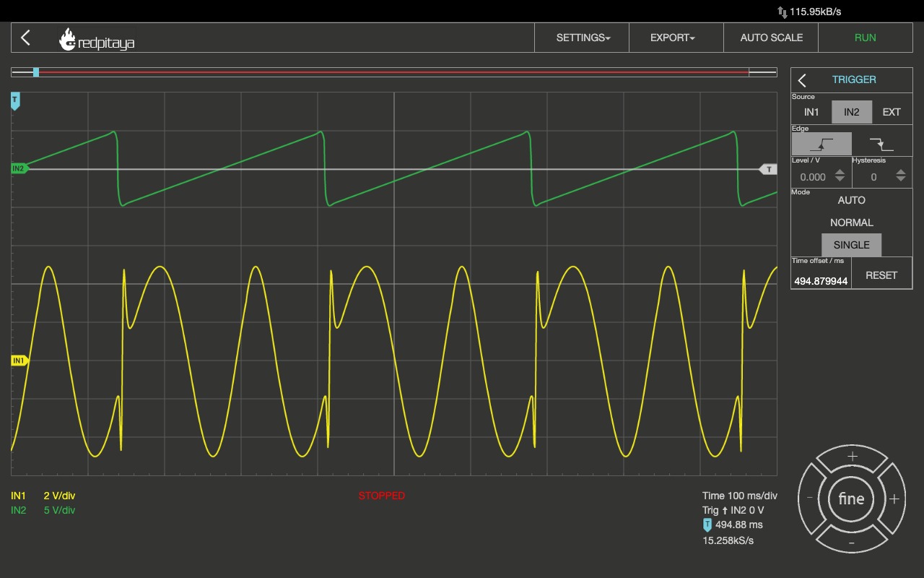Click the green IN2 channel offset marker

point(19,169)
